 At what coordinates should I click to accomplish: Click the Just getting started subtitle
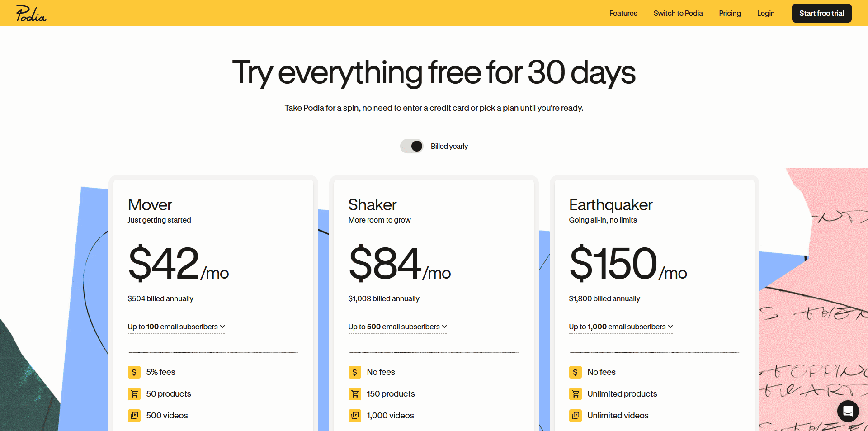click(159, 220)
